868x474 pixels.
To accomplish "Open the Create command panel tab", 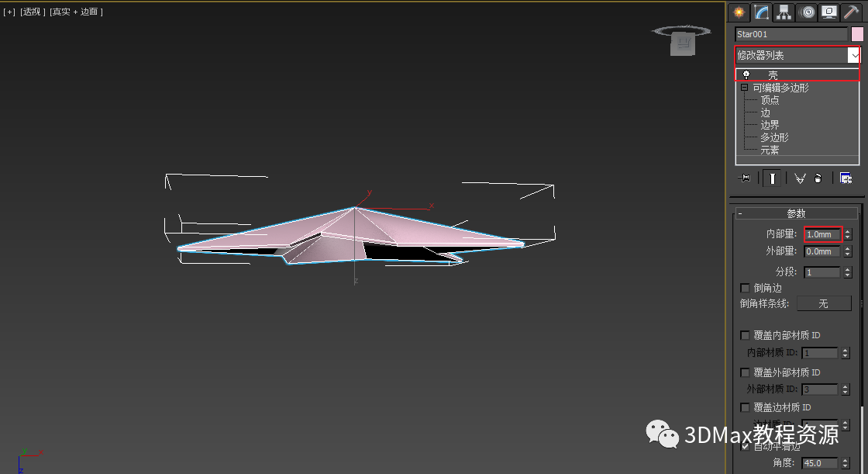I will [739, 12].
